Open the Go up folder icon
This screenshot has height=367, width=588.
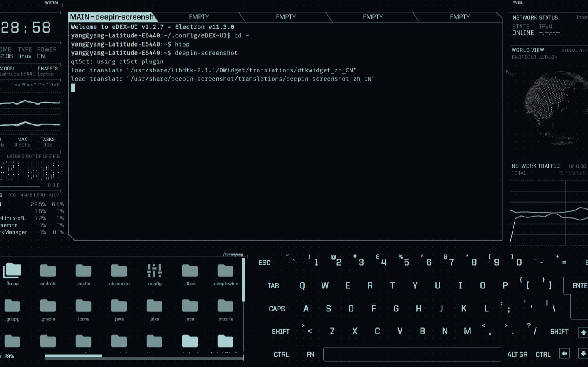click(12, 274)
